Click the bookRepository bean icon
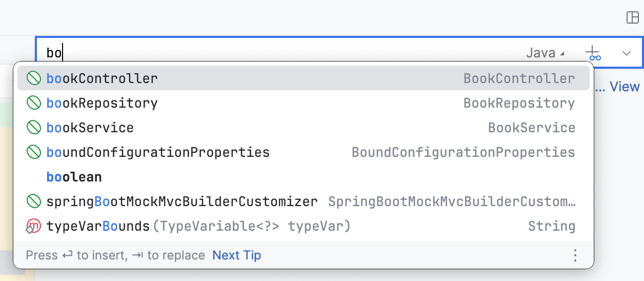 pyautogui.click(x=34, y=103)
